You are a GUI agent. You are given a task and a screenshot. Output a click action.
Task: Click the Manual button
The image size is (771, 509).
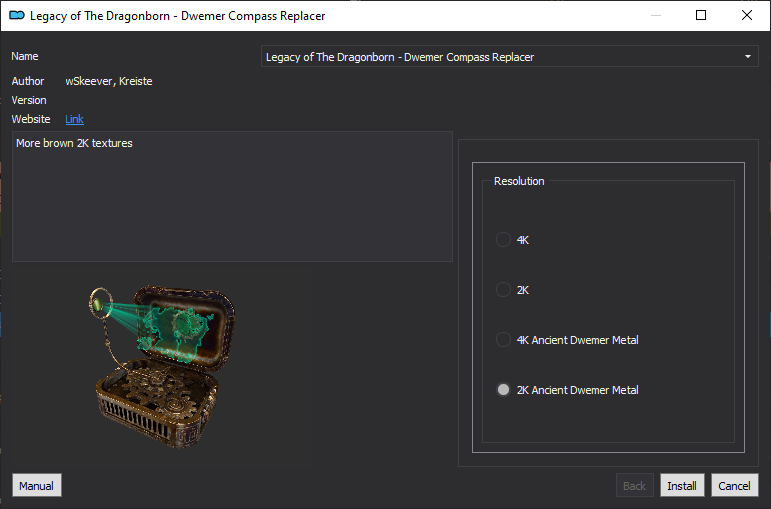(x=36, y=485)
